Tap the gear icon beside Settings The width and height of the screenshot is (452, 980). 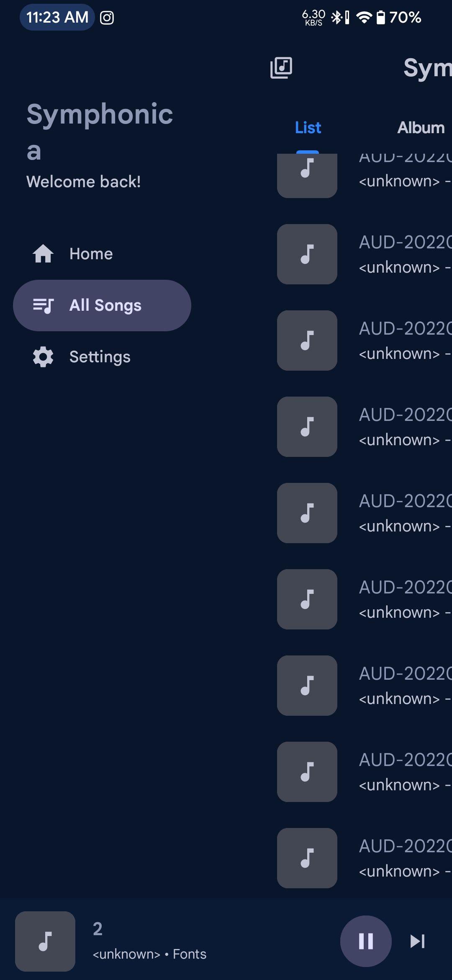pos(43,357)
